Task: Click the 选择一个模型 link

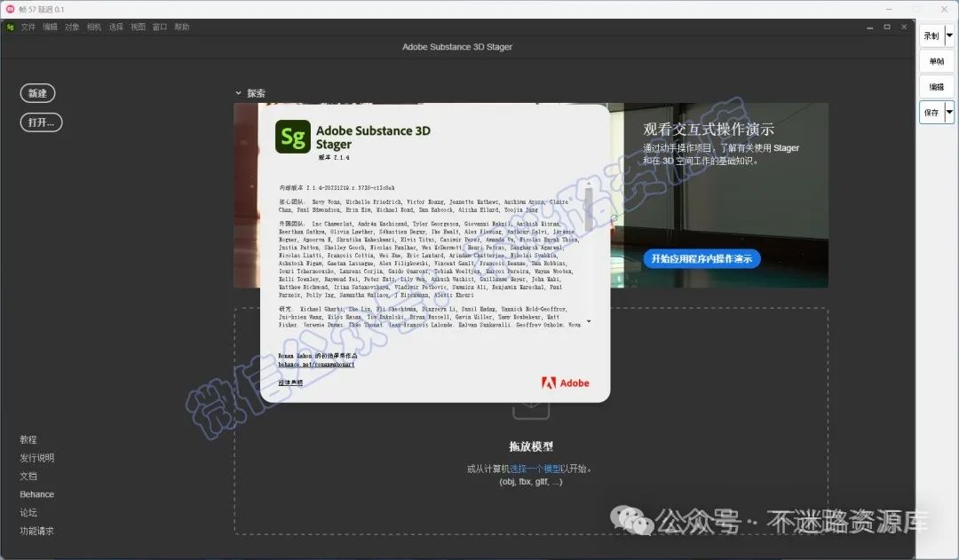Action: point(535,469)
